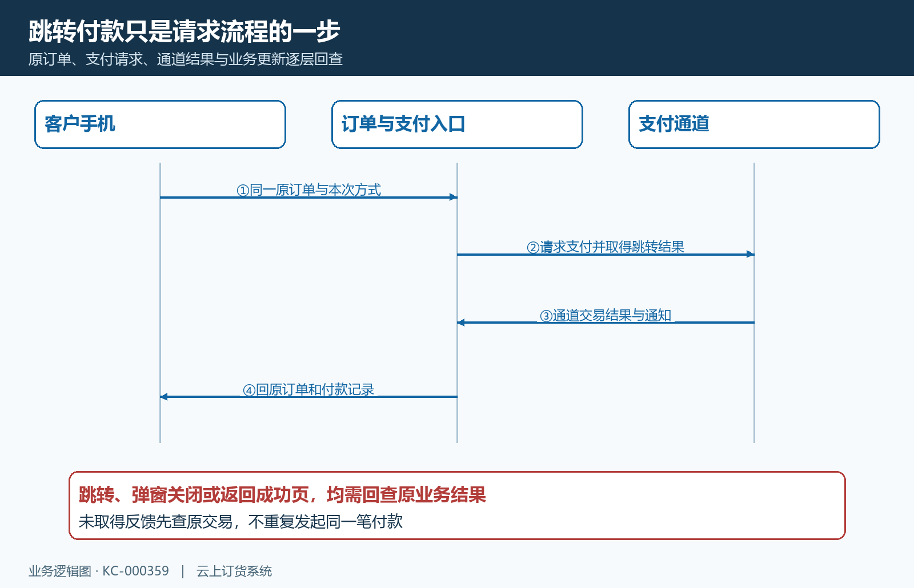
Task: Click the footer text 业务逻辑图 · KC-000359
Action: 99,571
